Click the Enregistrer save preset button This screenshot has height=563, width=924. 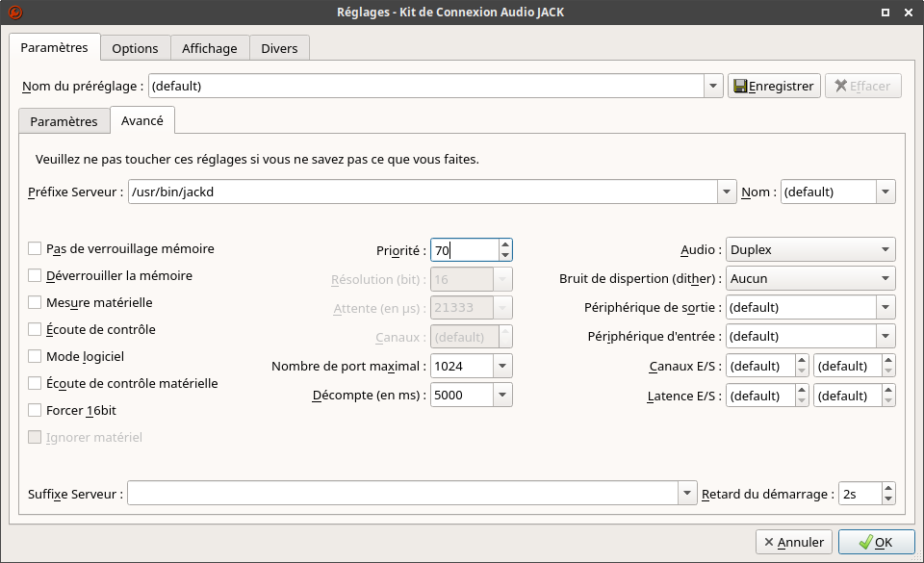pyautogui.click(x=773, y=86)
